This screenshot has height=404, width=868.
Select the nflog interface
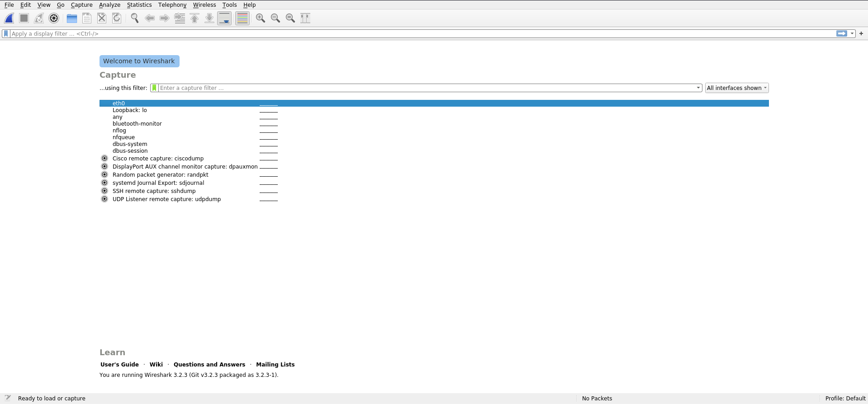click(x=434, y=131)
